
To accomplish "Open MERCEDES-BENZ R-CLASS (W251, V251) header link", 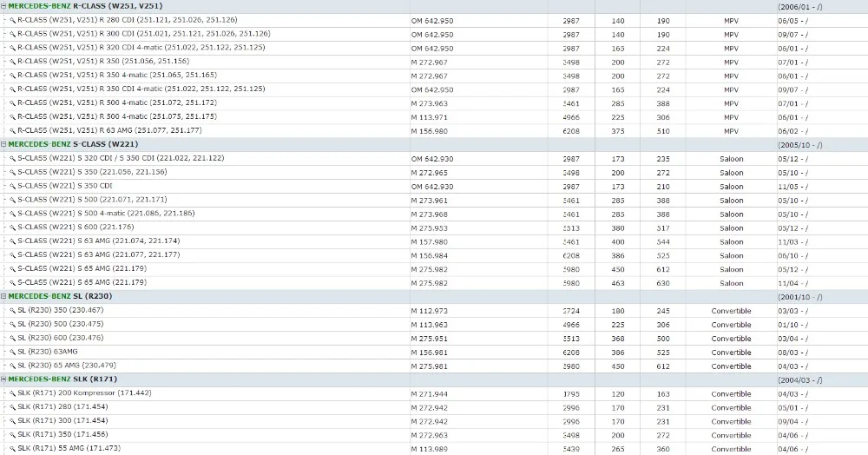I will 85,6.
